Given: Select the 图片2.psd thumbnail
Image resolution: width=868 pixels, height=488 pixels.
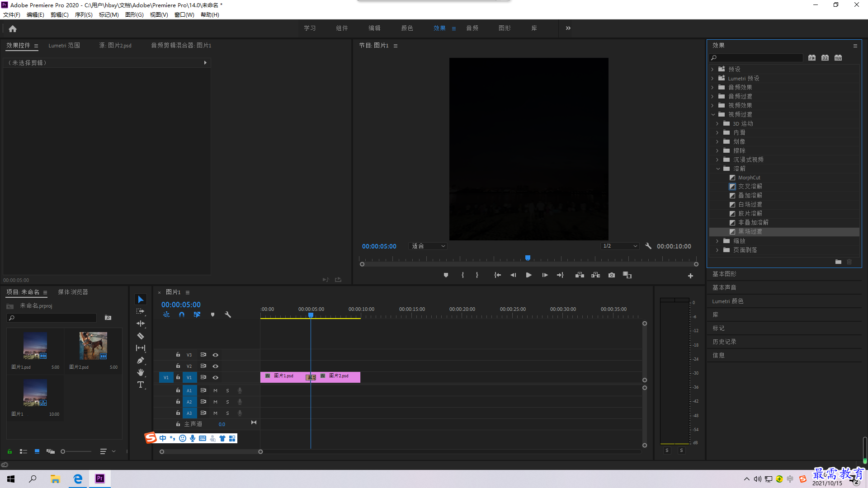Looking at the screenshot, I should pyautogui.click(x=93, y=346).
